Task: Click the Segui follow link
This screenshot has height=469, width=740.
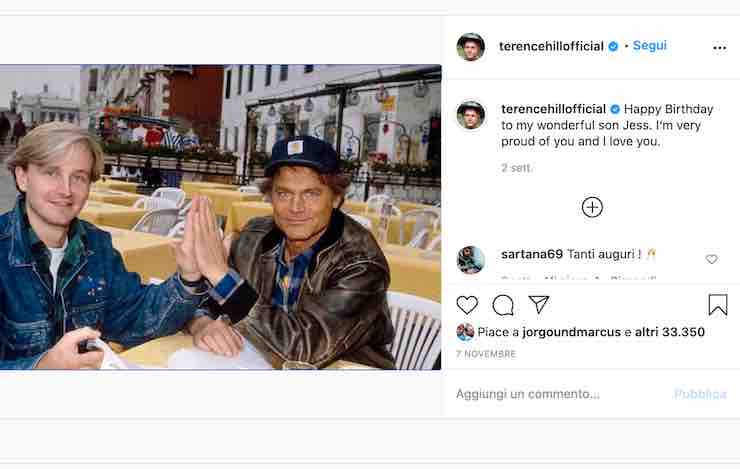Action: tap(649, 46)
